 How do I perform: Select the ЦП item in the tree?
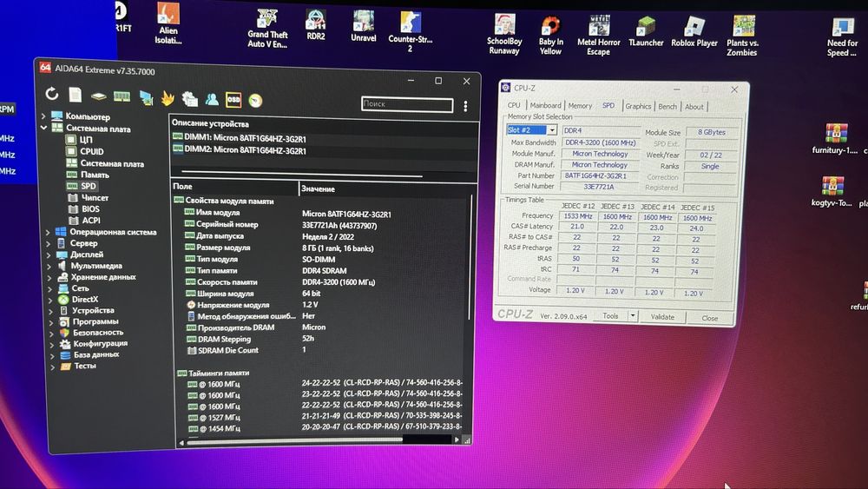click(80, 140)
